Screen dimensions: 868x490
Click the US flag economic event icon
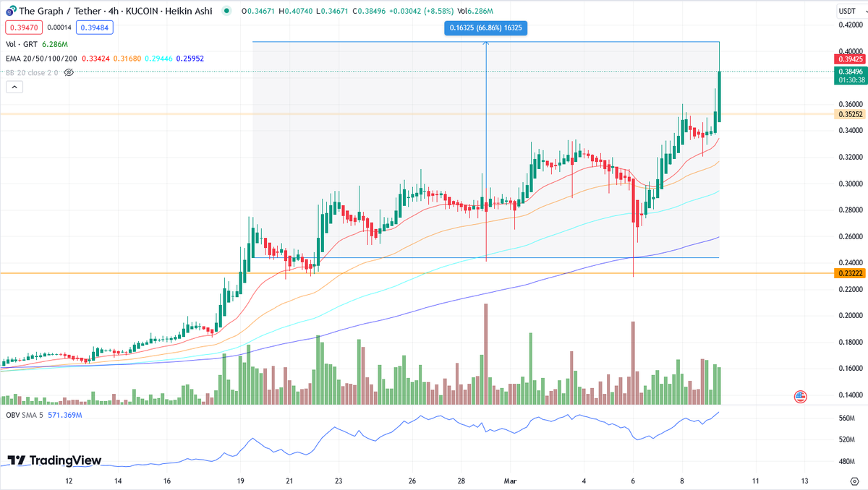click(x=800, y=396)
